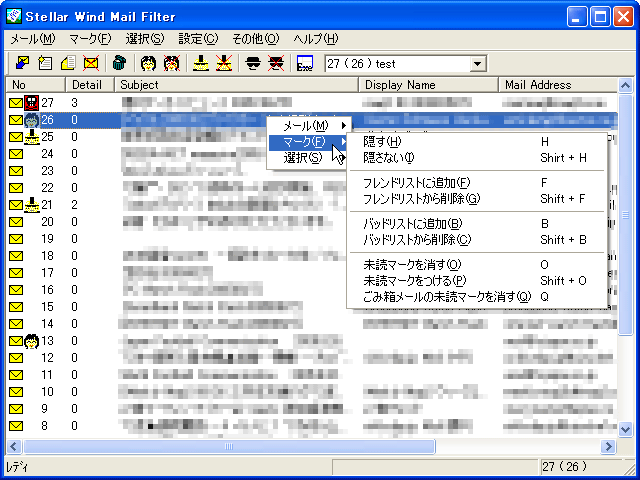This screenshot has height=480, width=640.
Task: Sort by the Mail Address column header
Action: (x=558, y=84)
